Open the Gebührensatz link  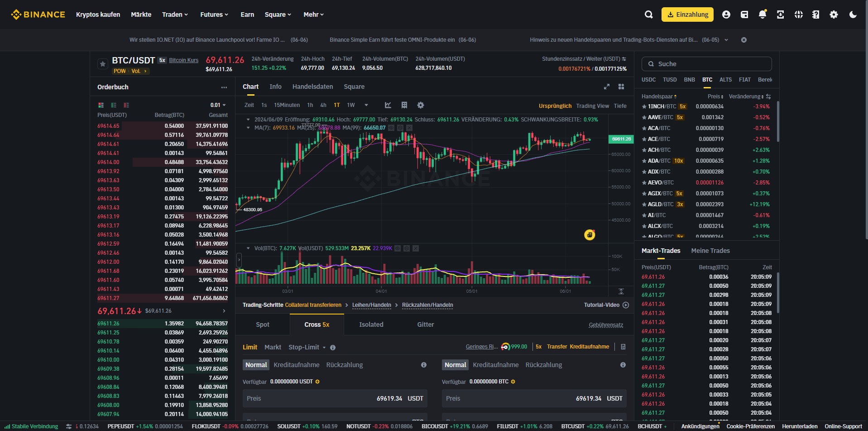coord(606,325)
